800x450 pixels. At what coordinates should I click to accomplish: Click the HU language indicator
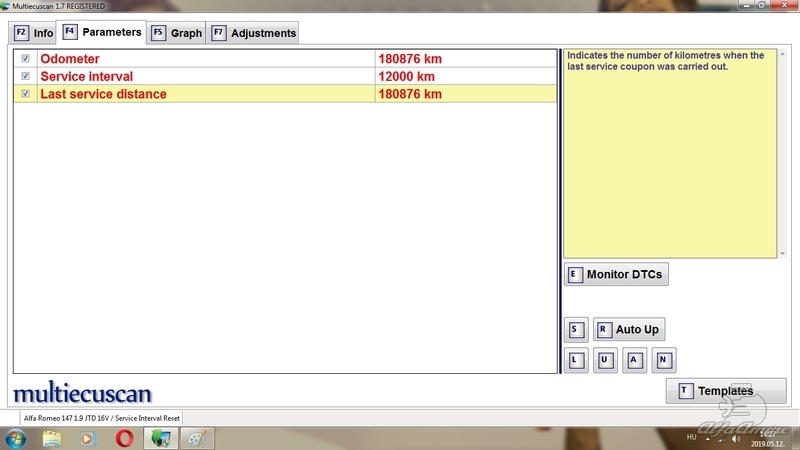691,437
